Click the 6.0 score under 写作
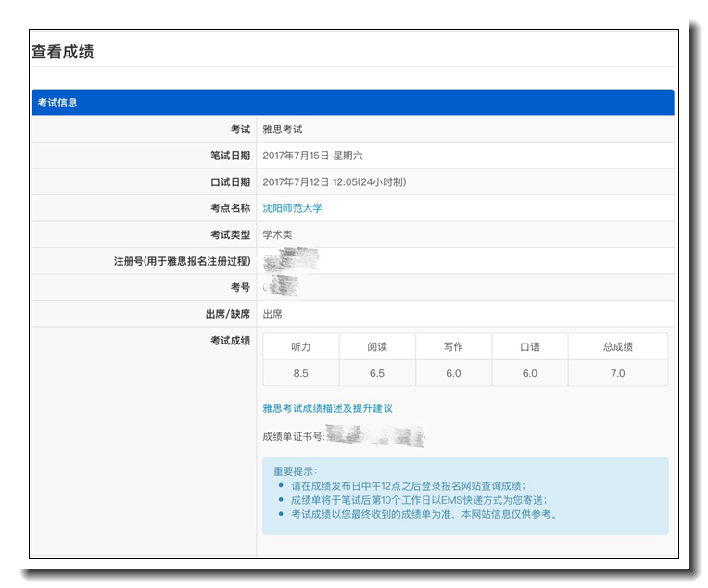This screenshot has height=588, width=708. click(453, 373)
